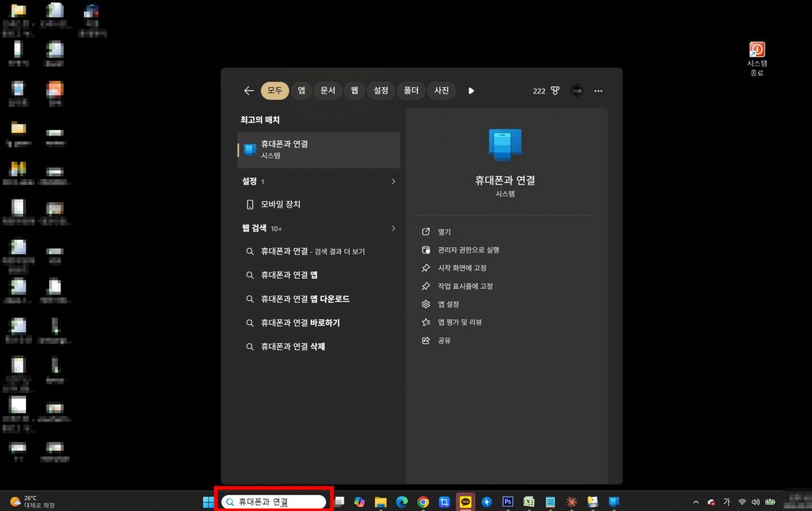
Task: Select web suggestion 휴대폰과 연결 앱
Action: tap(319, 275)
